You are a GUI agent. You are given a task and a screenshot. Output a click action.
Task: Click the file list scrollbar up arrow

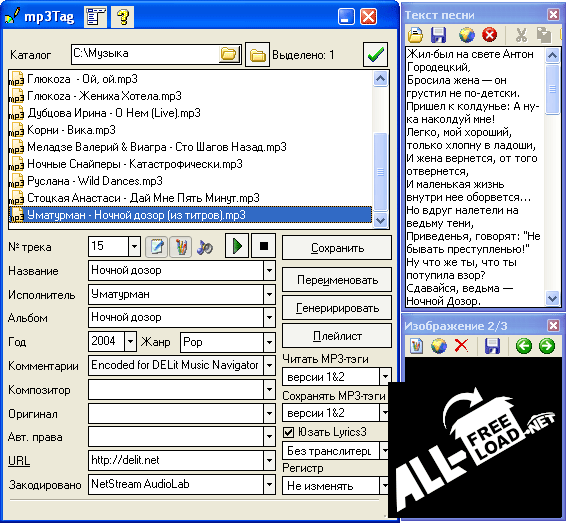coord(380,78)
